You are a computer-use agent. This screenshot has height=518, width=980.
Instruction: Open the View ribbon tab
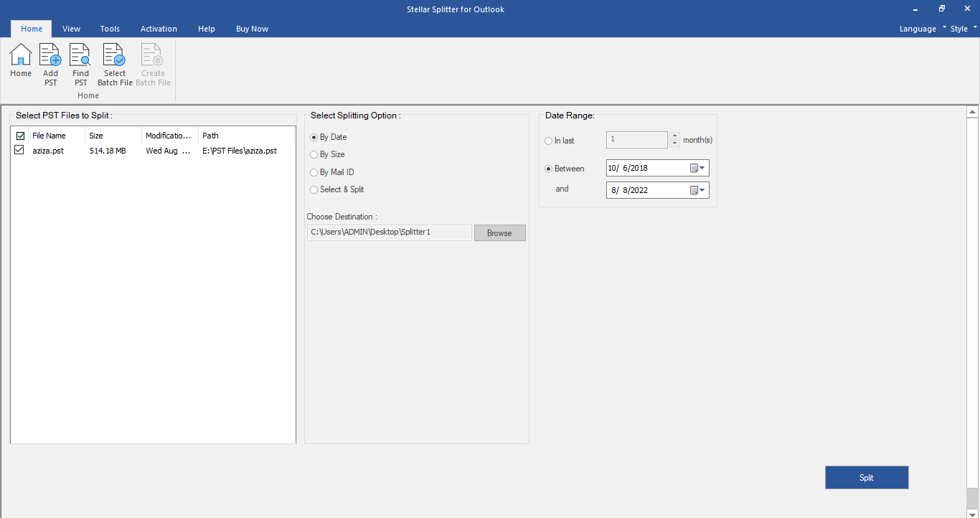tap(71, 29)
